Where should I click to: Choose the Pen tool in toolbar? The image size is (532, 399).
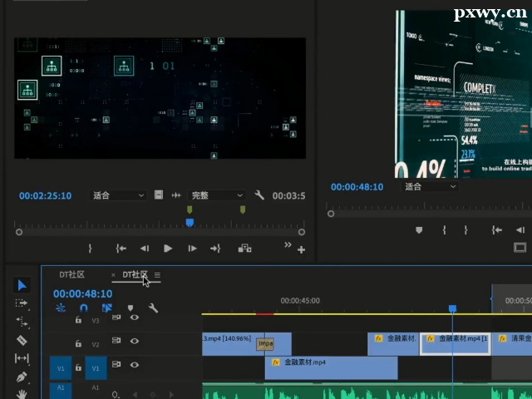(x=22, y=377)
